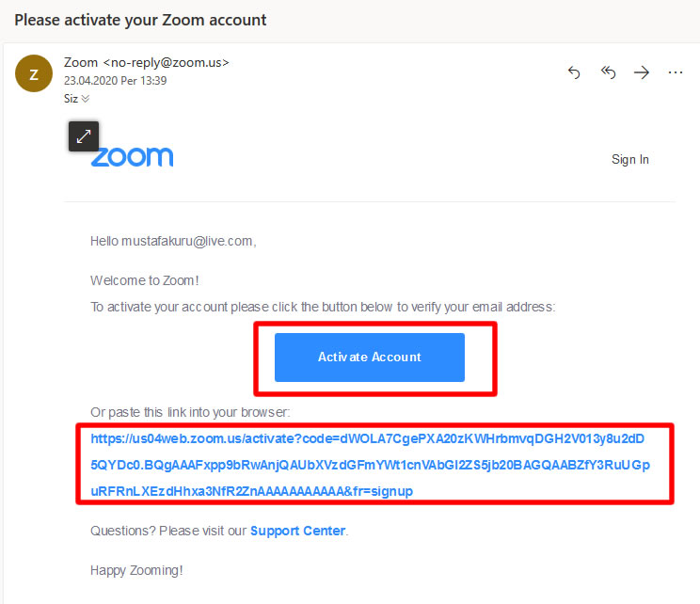700x604 pixels.
Task: Click sender name Zoom no-reply@zoom.us
Action: pos(147,62)
